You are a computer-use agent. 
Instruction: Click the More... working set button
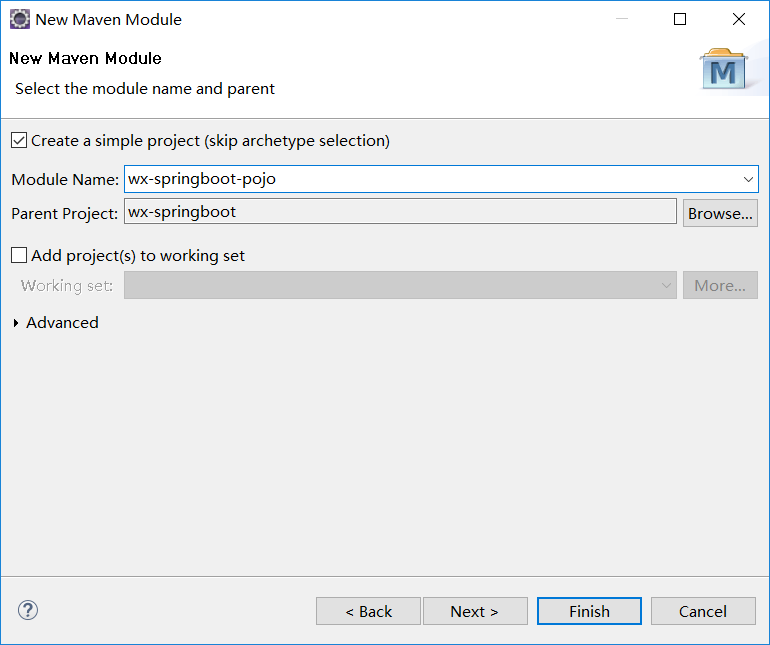point(720,286)
